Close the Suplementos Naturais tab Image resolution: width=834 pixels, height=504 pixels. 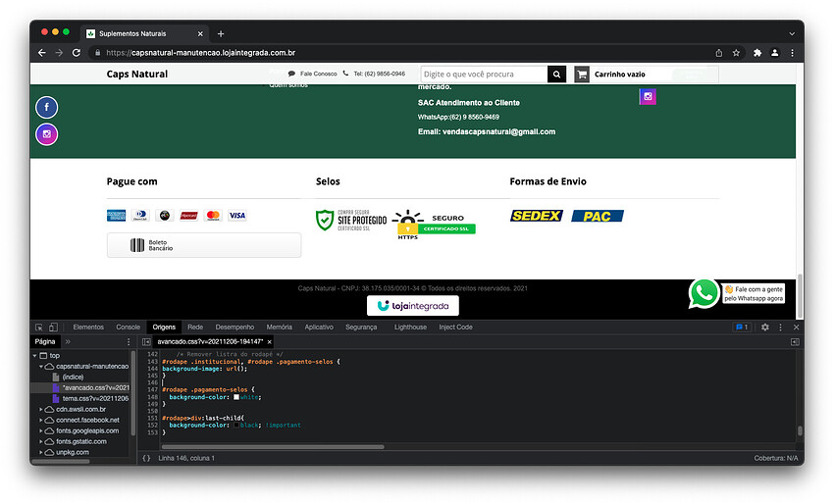pyautogui.click(x=200, y=33)
